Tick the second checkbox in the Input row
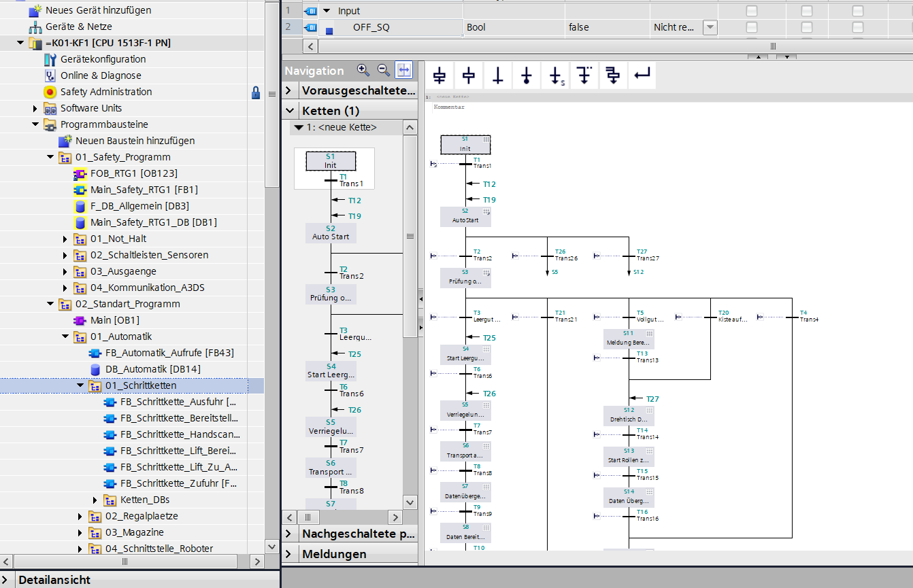This screenshot has height=588, width=913. 807,11
